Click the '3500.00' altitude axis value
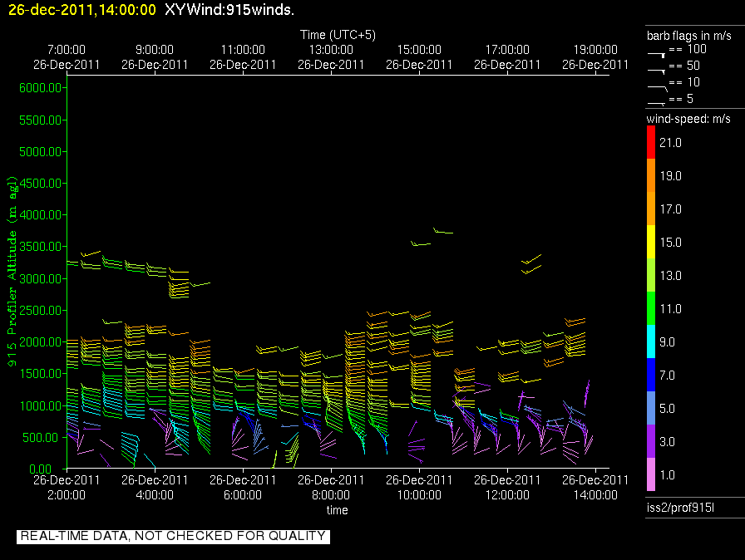The height and width of the screenshot is (560, 745). [41, 247]
